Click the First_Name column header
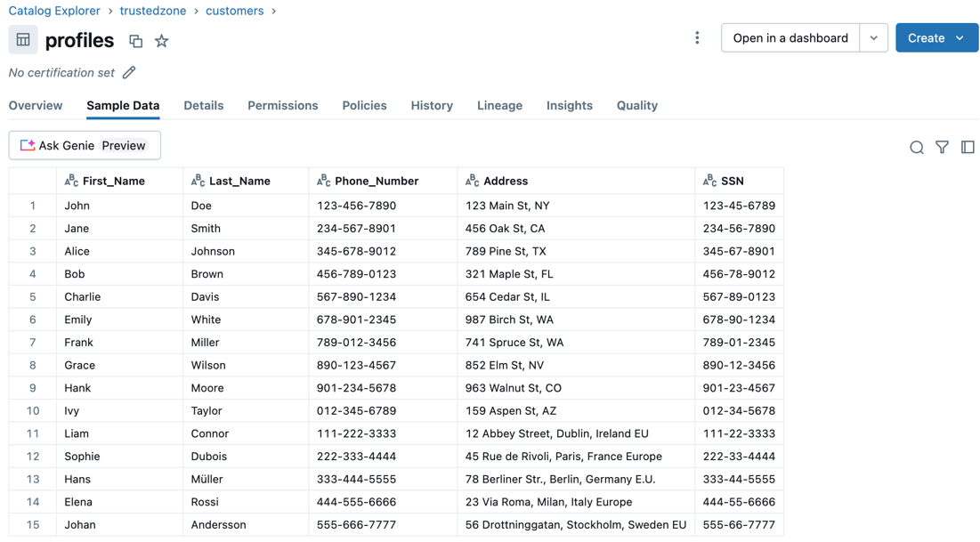The image size is (980, 542). 120,182
